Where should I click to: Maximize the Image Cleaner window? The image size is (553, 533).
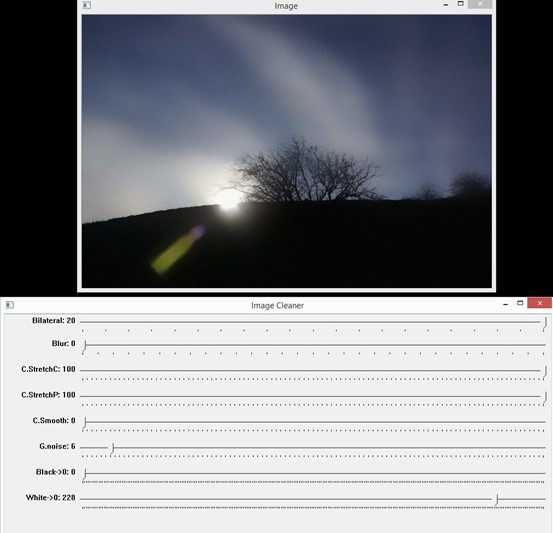[520, 303]
